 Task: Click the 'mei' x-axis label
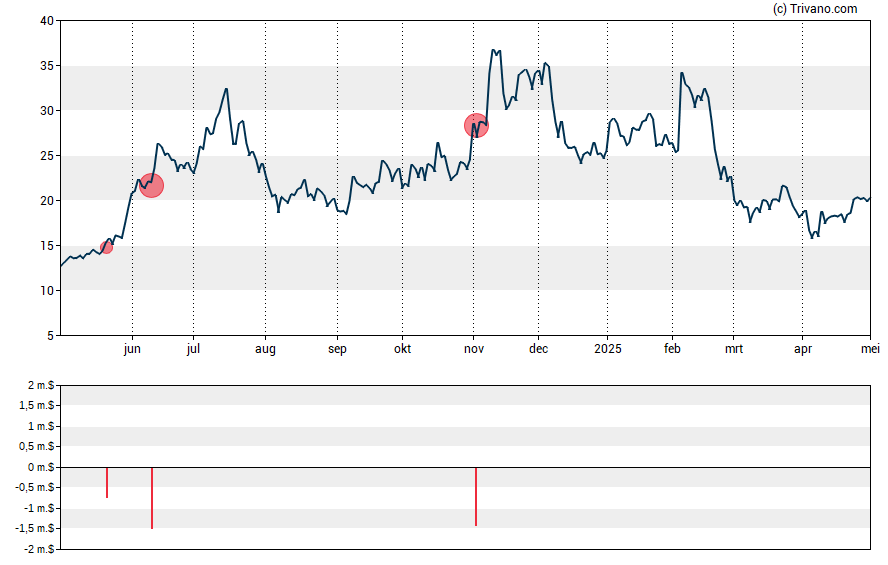(870, 349)
